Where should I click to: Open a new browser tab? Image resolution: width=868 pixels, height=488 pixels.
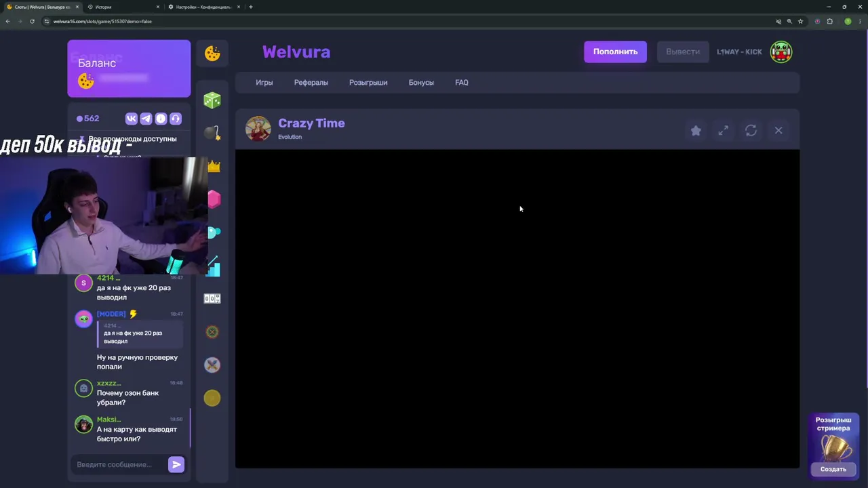[251, 7]
